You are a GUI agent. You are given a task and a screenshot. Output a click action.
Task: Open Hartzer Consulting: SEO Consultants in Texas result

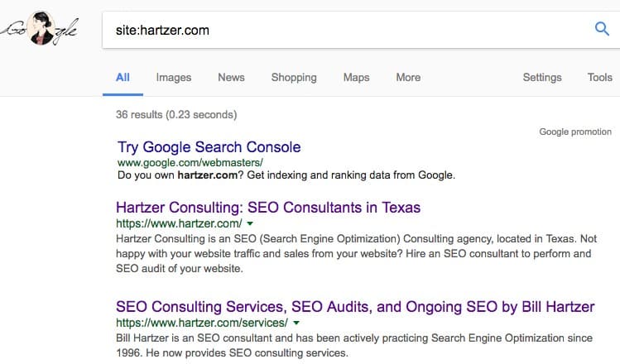point(268,208)
